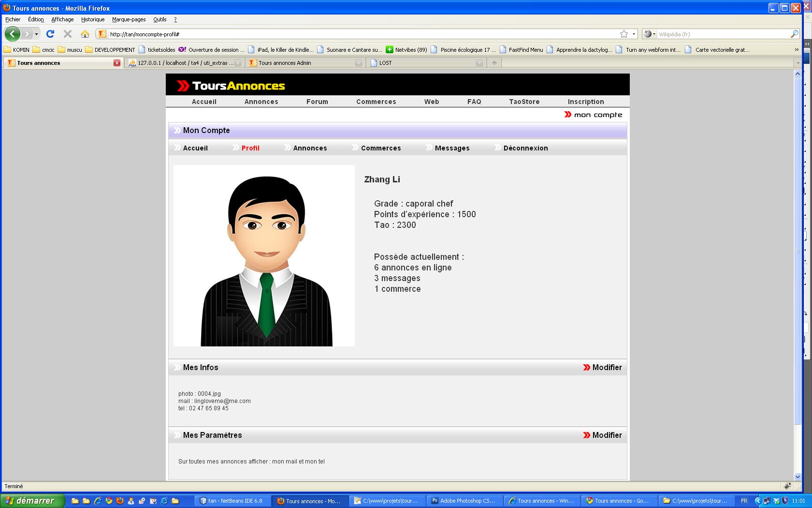Viewport: 812px width, 508px height.
Task: Open the URL bar history dropdown
Action: pos(634,34)
